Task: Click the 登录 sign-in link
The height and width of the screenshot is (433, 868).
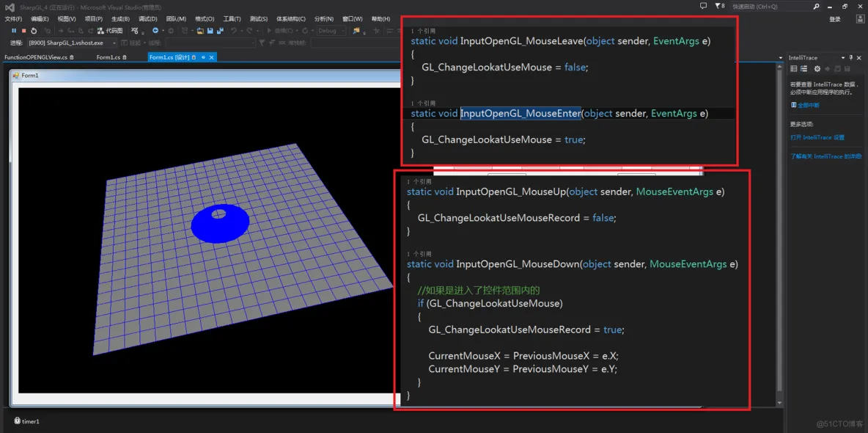Action: coord(835,19)
